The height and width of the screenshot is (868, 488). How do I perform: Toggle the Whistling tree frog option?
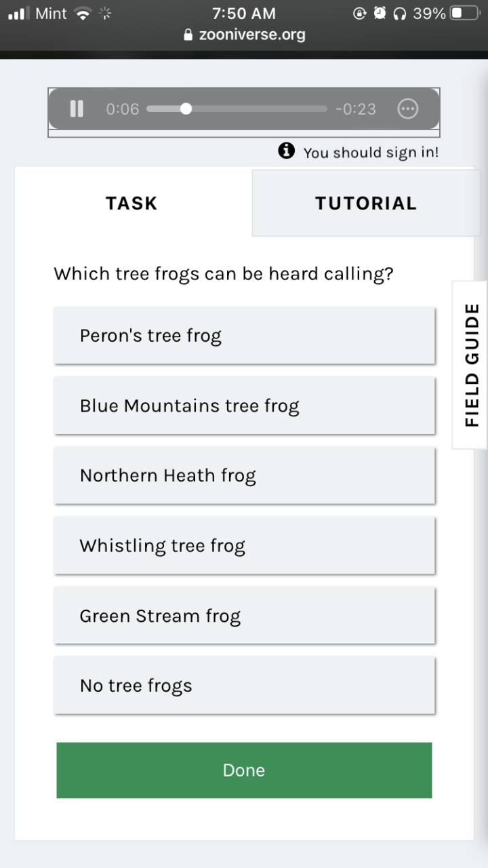point(244,546)
